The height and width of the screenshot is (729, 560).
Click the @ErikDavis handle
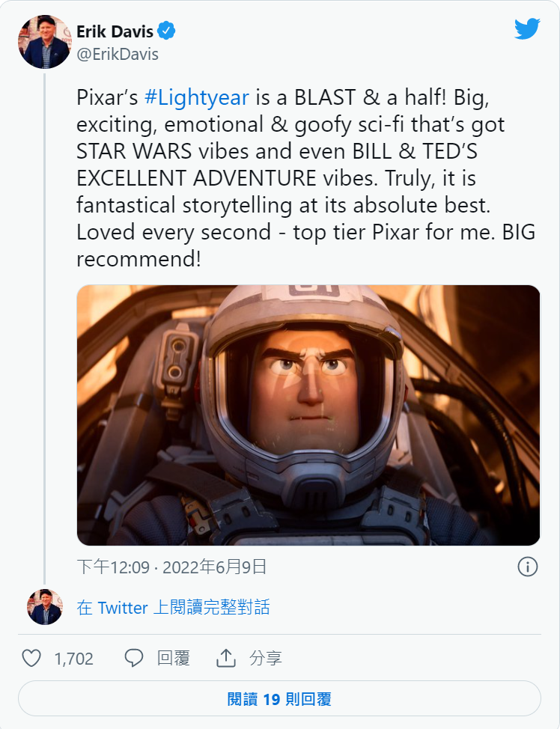118,55
